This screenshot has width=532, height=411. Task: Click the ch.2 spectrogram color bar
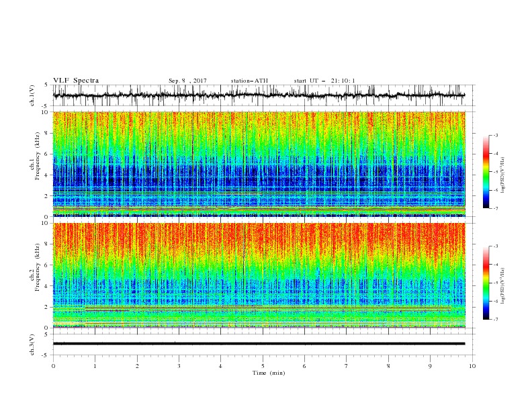click(486, 283)
